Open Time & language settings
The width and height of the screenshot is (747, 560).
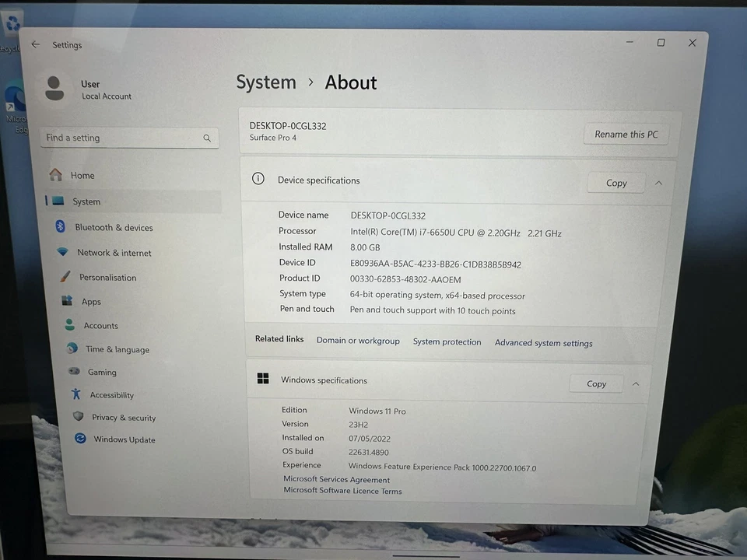pyautogui.click(x=117, y=349)
